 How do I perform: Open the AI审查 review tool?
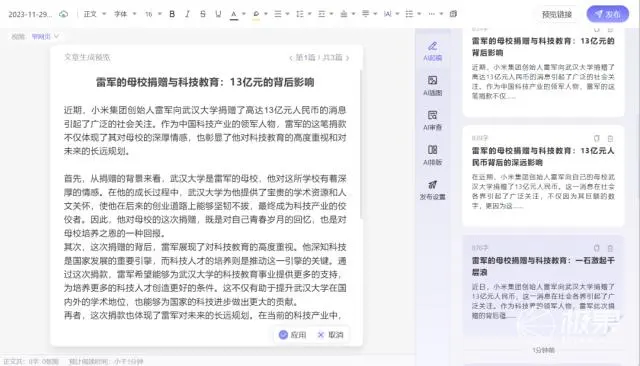433,121
